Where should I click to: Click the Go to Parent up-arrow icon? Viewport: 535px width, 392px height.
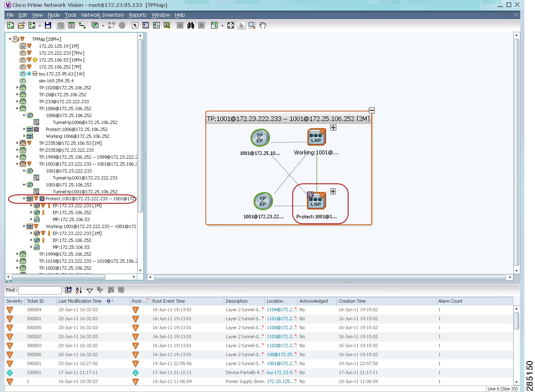[135, 25]
